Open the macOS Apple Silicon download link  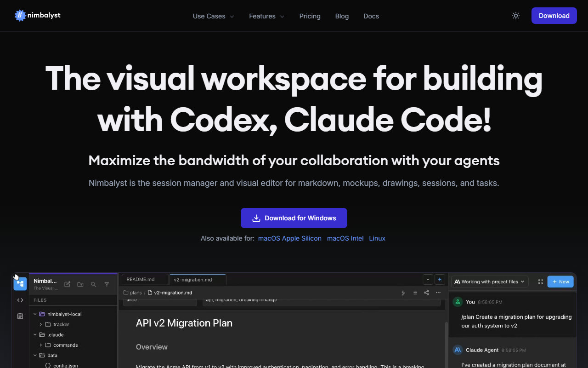point(290,238)
